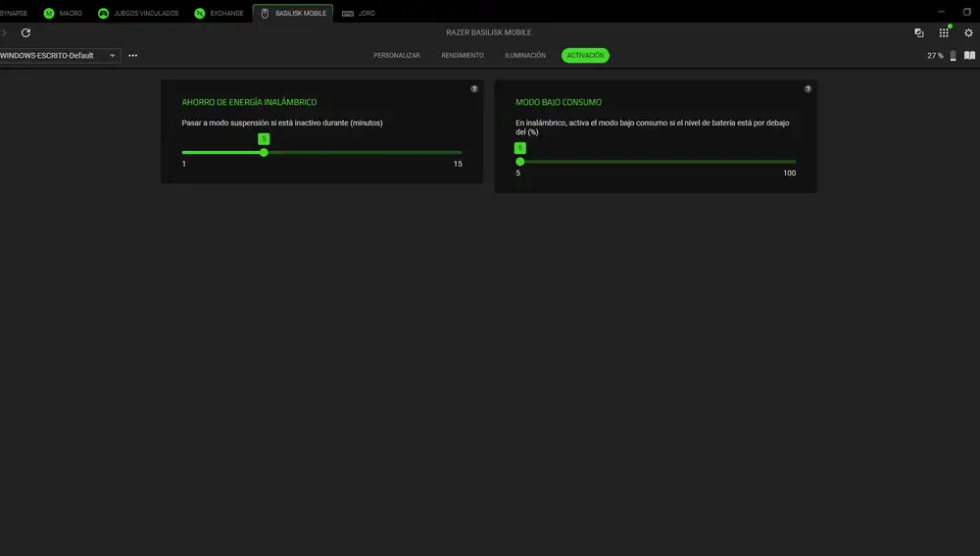Click the keyboard icon on Joro tab
This screenshot has height=556, width=980.
coord(348,13)
